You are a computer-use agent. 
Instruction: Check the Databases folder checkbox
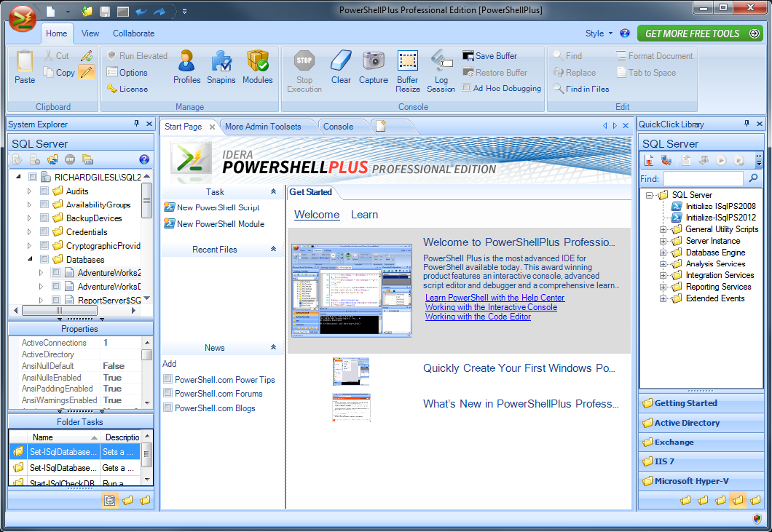coord(44,259)
